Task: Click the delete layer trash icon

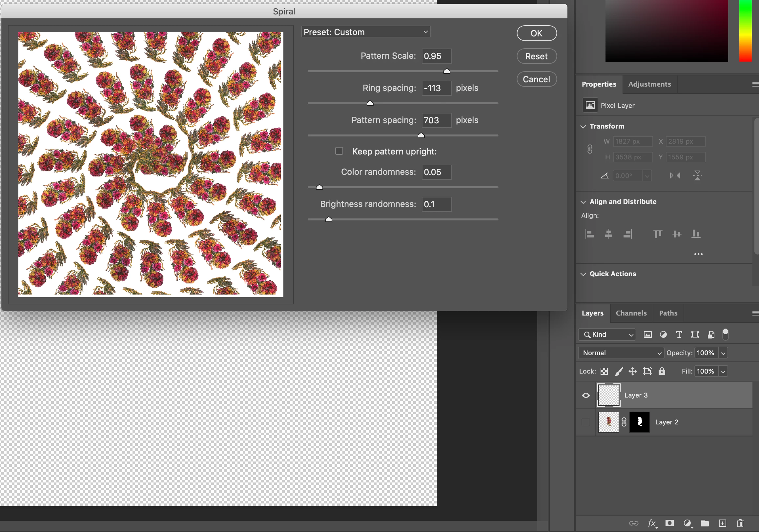Action: coord(740,523)
